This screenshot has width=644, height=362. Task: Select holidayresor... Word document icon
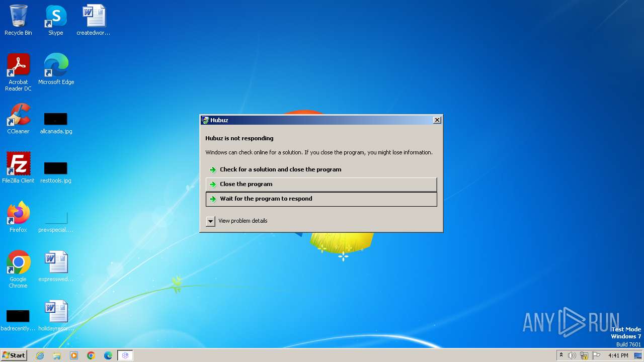point(56,316)
